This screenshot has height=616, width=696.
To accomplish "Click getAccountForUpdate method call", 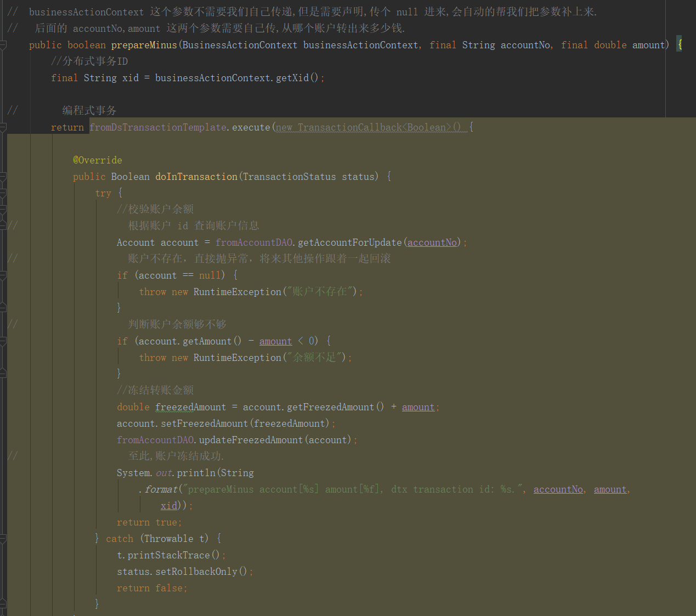I will pos(350,242).
